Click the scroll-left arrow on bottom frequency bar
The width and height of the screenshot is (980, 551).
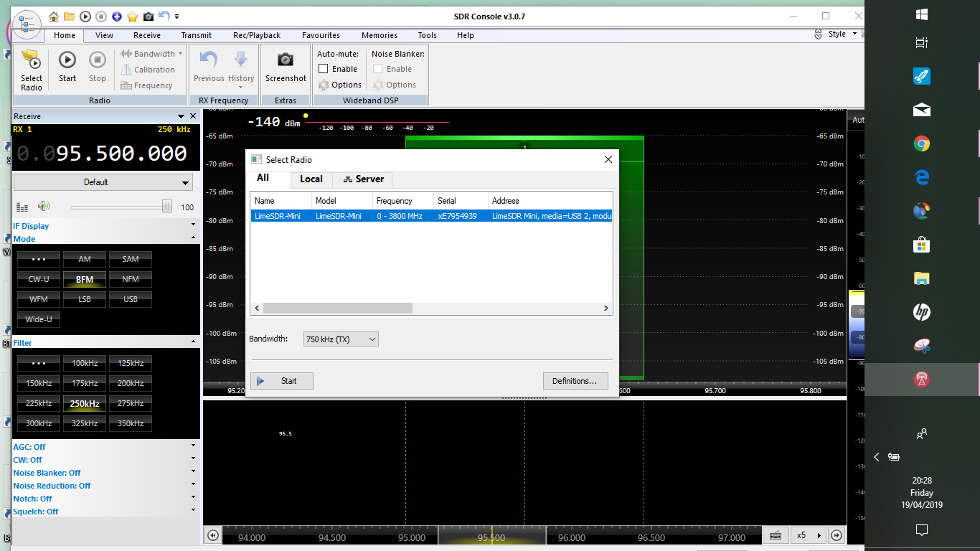pyautogui.click(x=212, y=535)
